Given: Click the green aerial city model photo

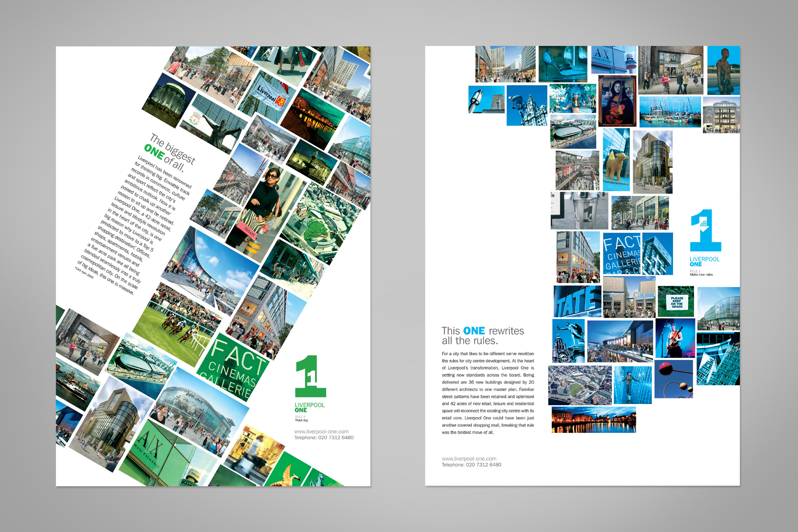Looking at the screenshot, I should coord(320,223).
